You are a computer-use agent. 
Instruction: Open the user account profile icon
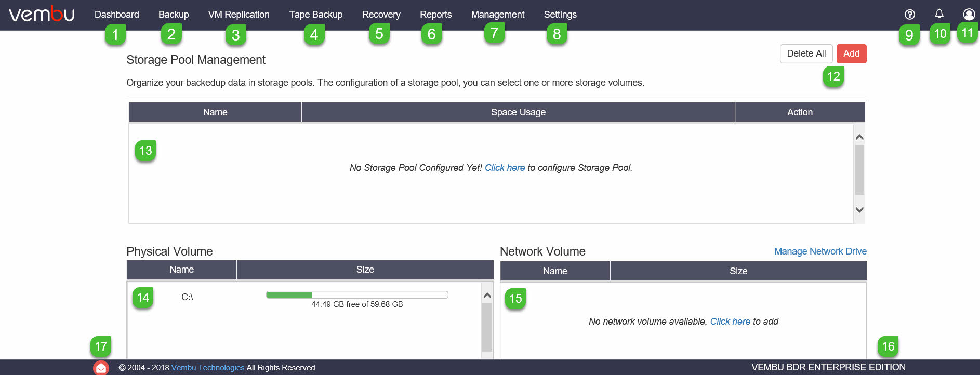pos(969,15)
